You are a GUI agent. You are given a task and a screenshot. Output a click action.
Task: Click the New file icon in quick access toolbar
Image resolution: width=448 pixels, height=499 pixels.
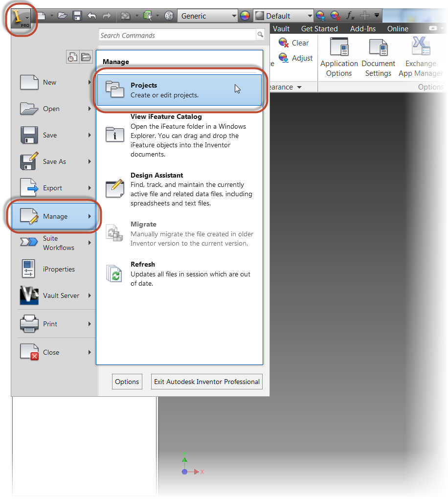(42, 16)
